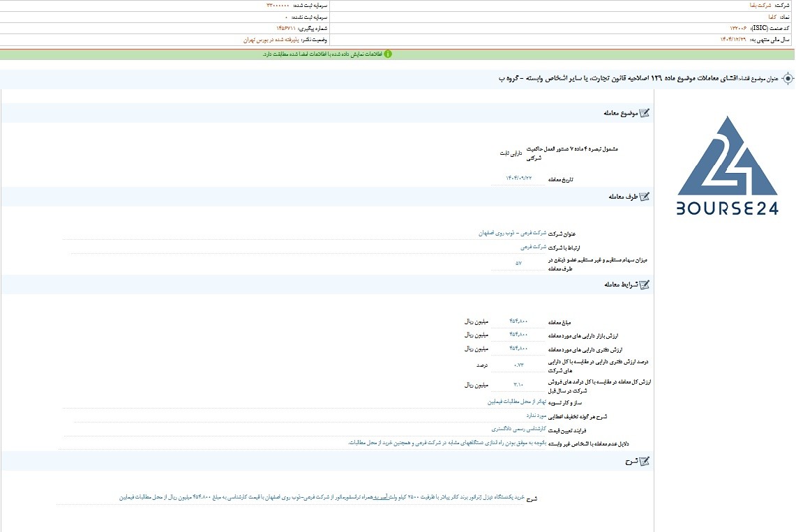Click the settlement value تهاتر از محل مطالبات فیمابین
This screenshot has height=532, width=796.
(x=517, y=402)
